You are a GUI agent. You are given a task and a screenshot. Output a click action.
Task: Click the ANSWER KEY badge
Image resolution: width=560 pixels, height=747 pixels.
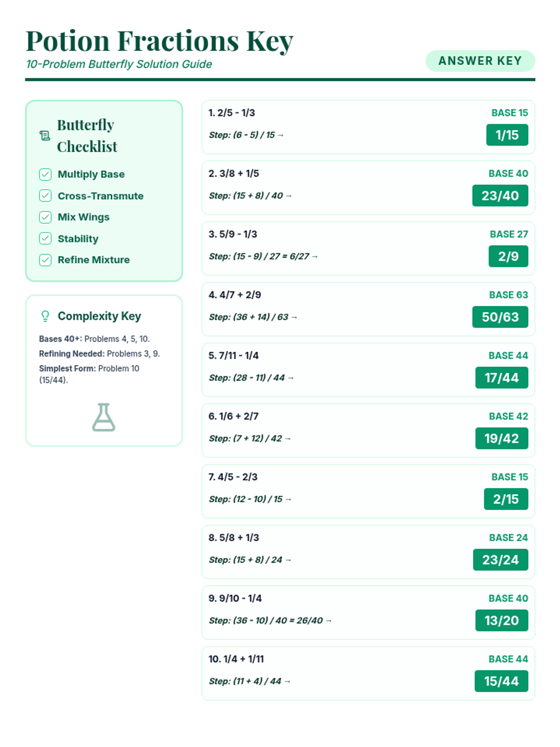tap(480, 61)
